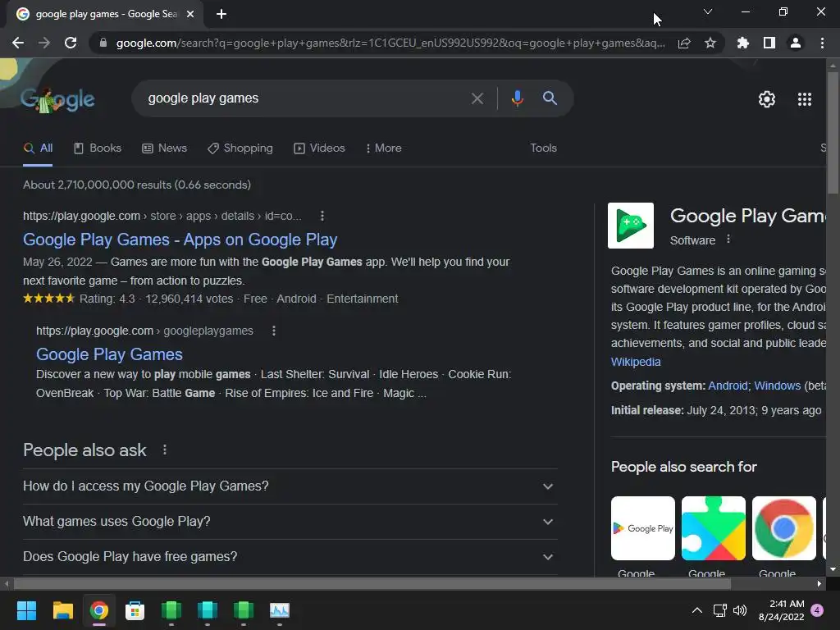Toggle the Chrome side panel

coord(769,43)
